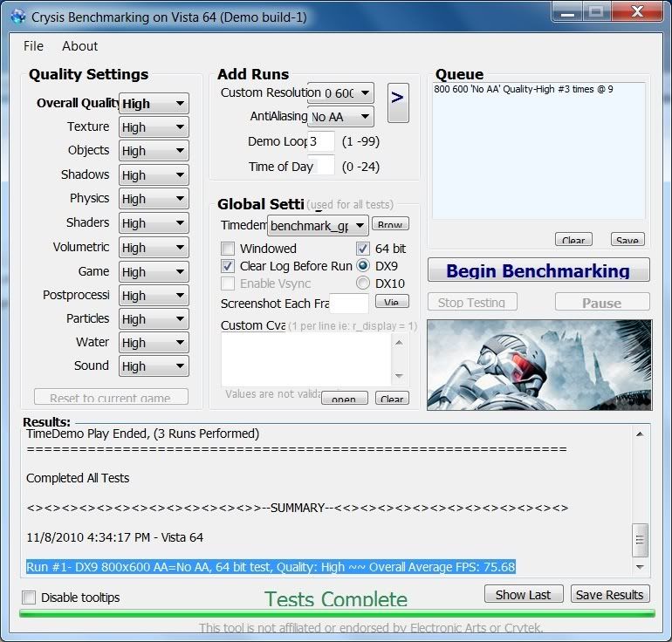The image size is (672, 642).
Task: Click the Screenshot Each Frame input field
Action: (348, 304)
